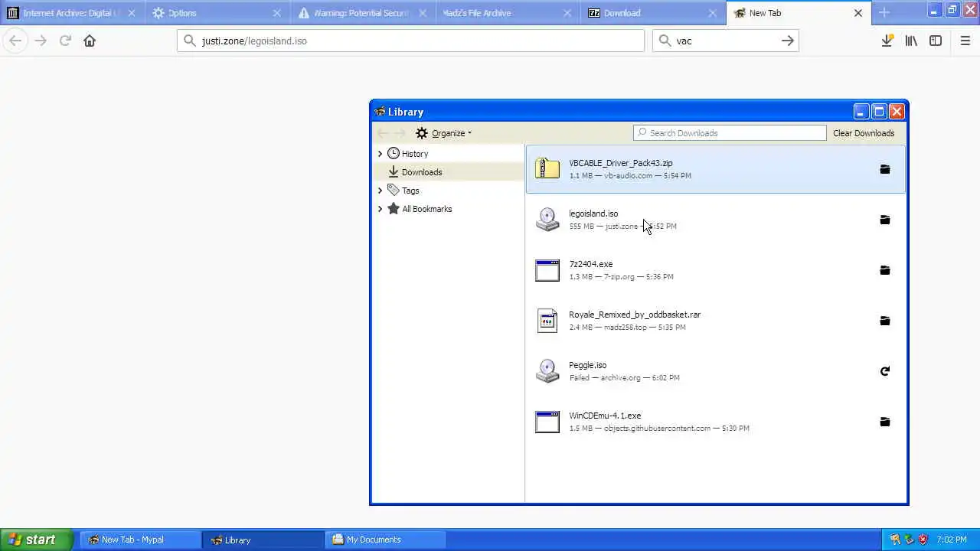
Task: Open the browser downloads panel arrow
Action: click(887, 41)
